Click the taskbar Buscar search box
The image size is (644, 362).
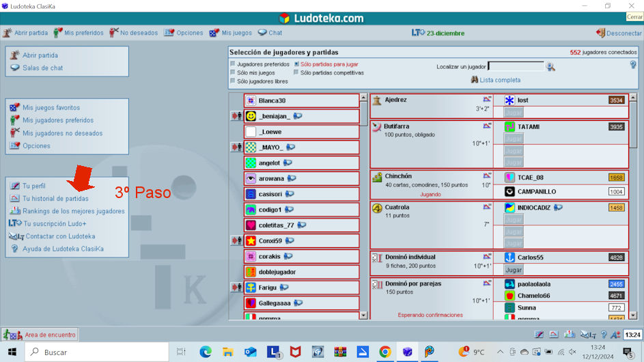click(97, 352)
